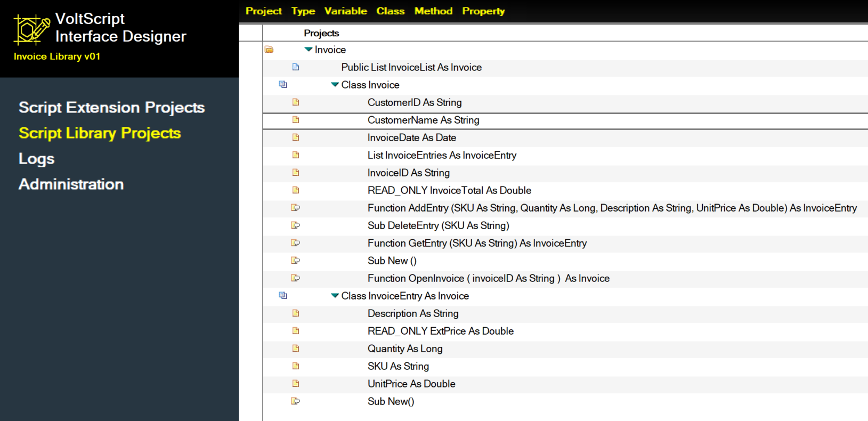Click method icon beside Sub DeleteEntry
868x421 pixels.
pos(295,225)
